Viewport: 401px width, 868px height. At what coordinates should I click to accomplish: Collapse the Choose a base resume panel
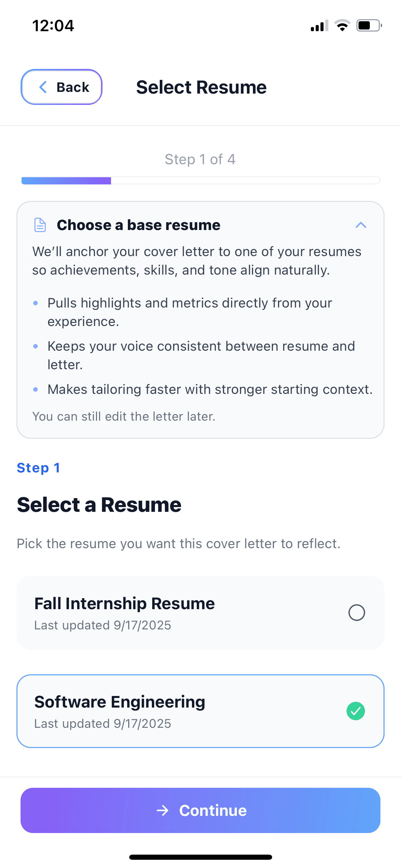(x=361, y=225)
